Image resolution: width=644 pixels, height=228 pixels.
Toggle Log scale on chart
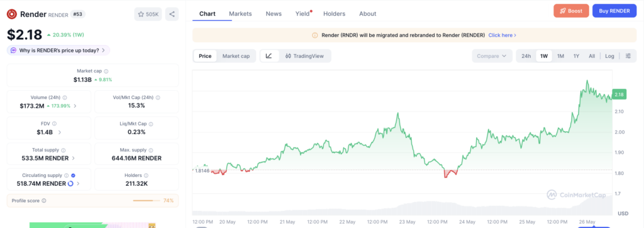coord(609,56)
